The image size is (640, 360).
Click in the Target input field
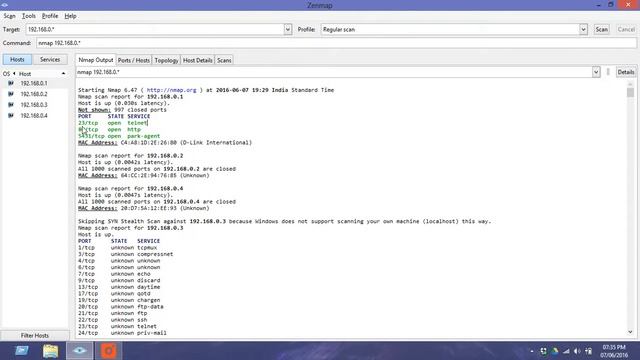point(155,29)
